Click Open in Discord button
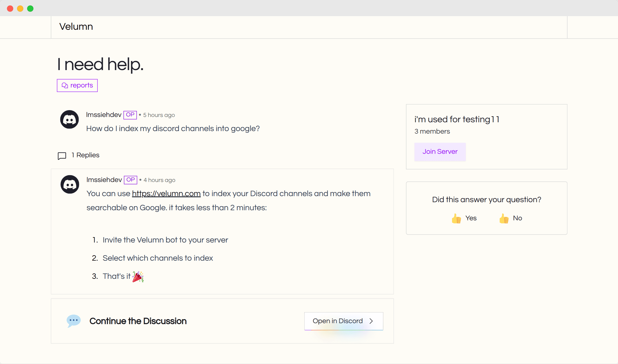The width and height of the screenshot is (618, 364). 344,321
